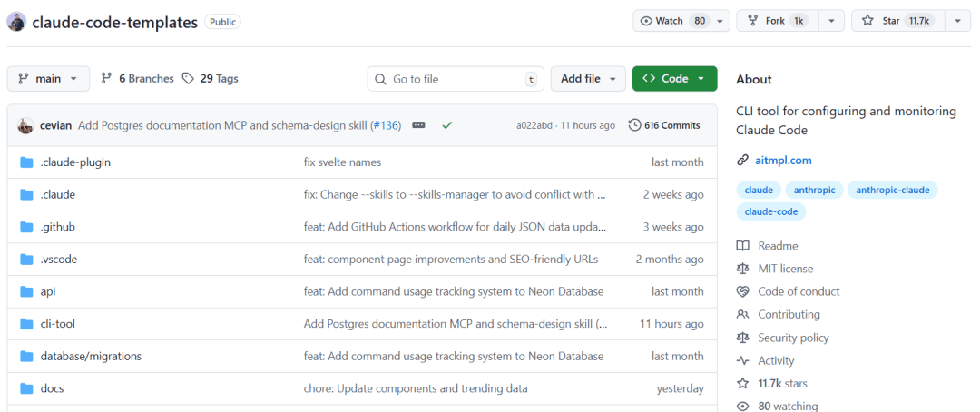Open the 6 Branches view
This screenshot has width=980, height=412.
[137, 79]
